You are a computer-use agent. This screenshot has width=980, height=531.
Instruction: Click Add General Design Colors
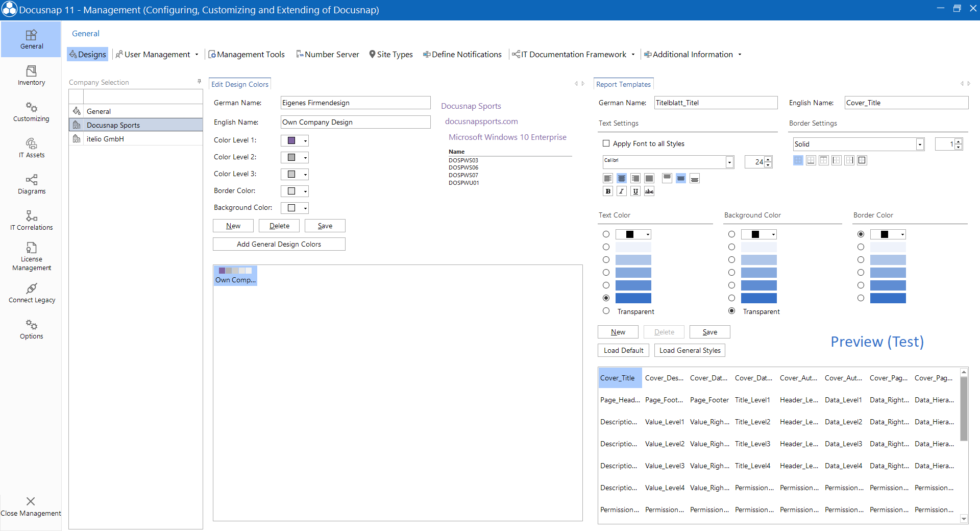(x=279, y=244)
